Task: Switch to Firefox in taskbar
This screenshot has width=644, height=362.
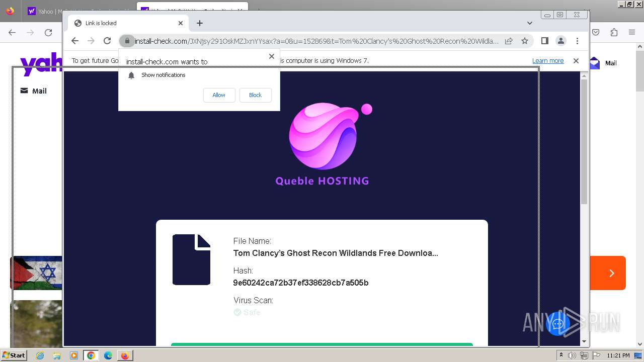Action: click(125, 355)
